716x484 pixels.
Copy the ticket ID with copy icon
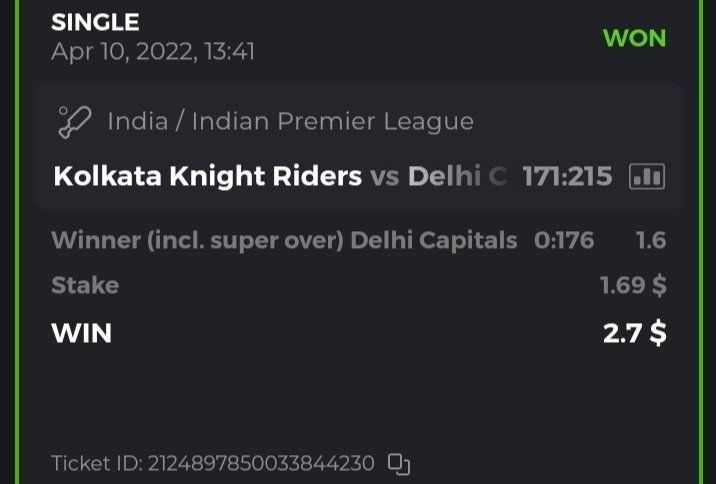click(399, 464)
